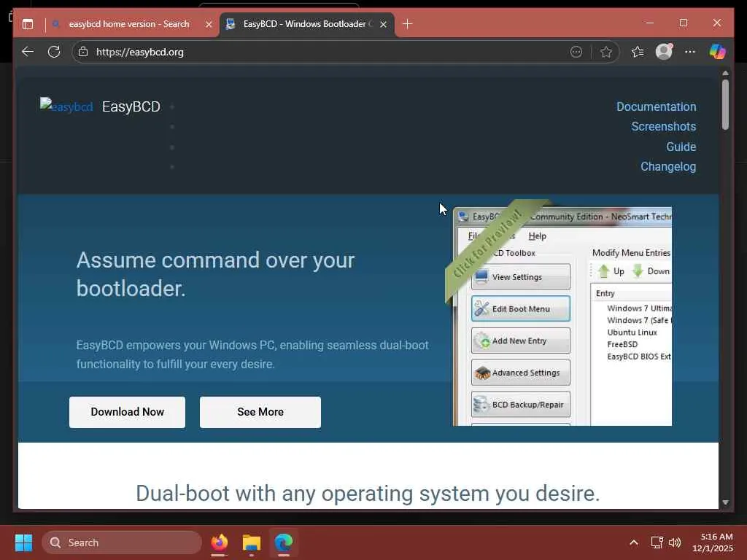The height and width of the screenshot is (560, 747).
Task: Open the Favorites list icon
Action: (x=638, y=52)
